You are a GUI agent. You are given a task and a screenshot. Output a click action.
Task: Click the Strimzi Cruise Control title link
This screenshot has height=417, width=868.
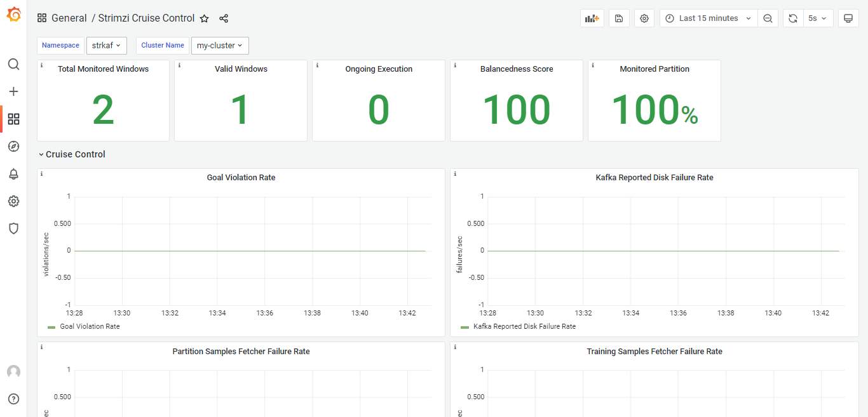pyautogui.click(x=146, y=18)
